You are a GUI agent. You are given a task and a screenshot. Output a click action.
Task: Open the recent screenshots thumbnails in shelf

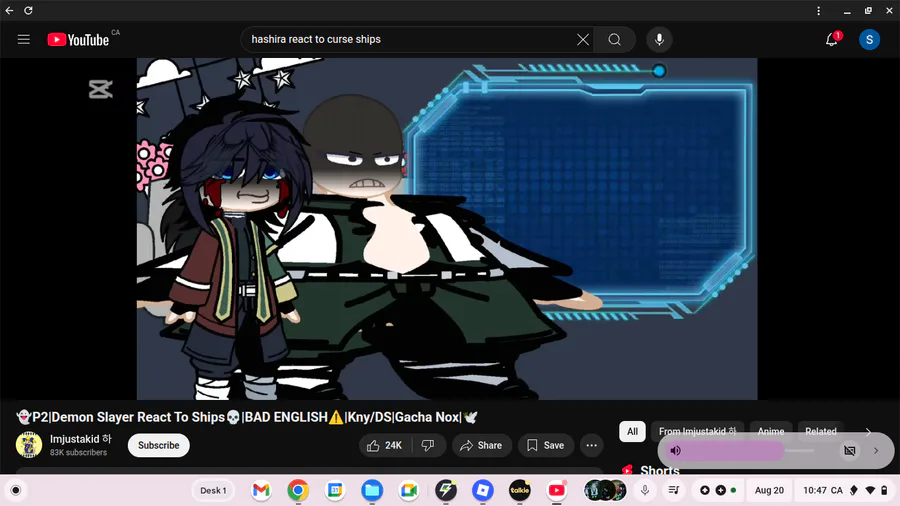(605, 491)
